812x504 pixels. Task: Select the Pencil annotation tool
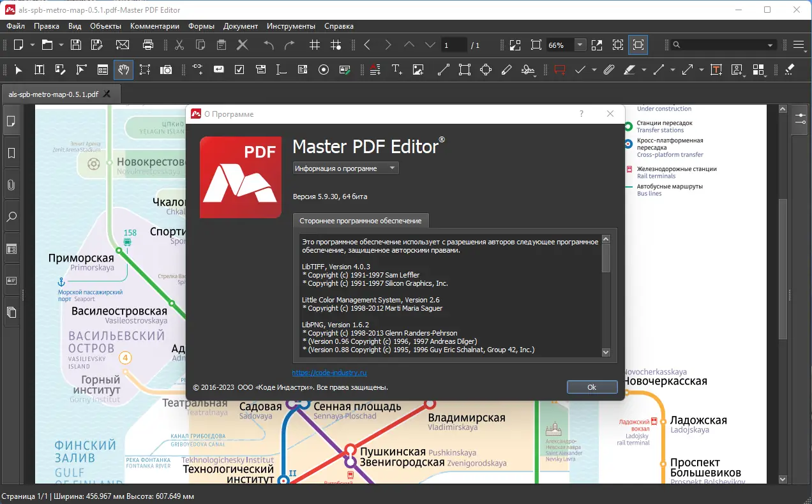click(x=507, y=70)
